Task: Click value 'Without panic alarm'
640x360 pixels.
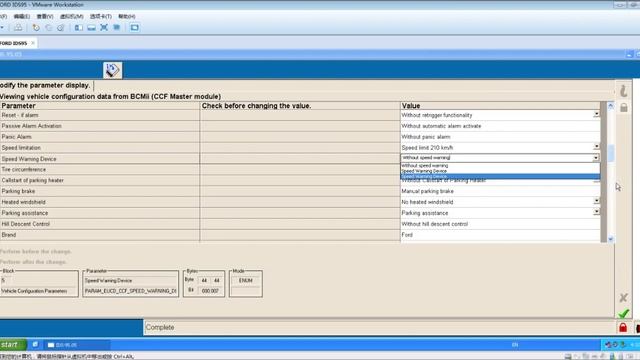Action: (x=426, y=137)
